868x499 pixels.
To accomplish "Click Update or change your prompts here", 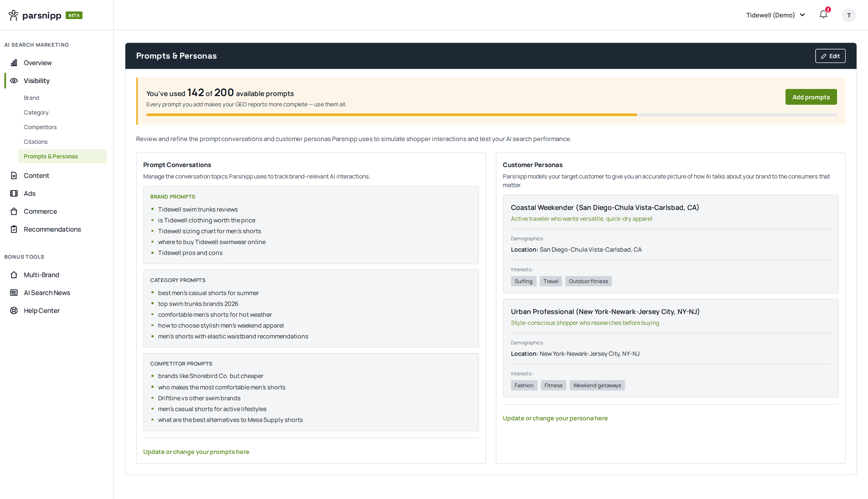I will tap(196, 452).
